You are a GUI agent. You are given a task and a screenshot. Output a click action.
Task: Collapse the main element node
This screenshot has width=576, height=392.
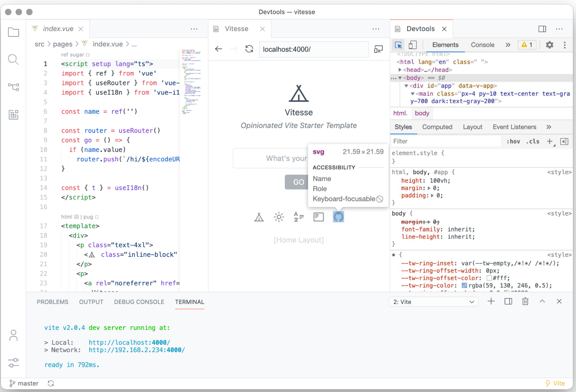click(x=412, y=94)
